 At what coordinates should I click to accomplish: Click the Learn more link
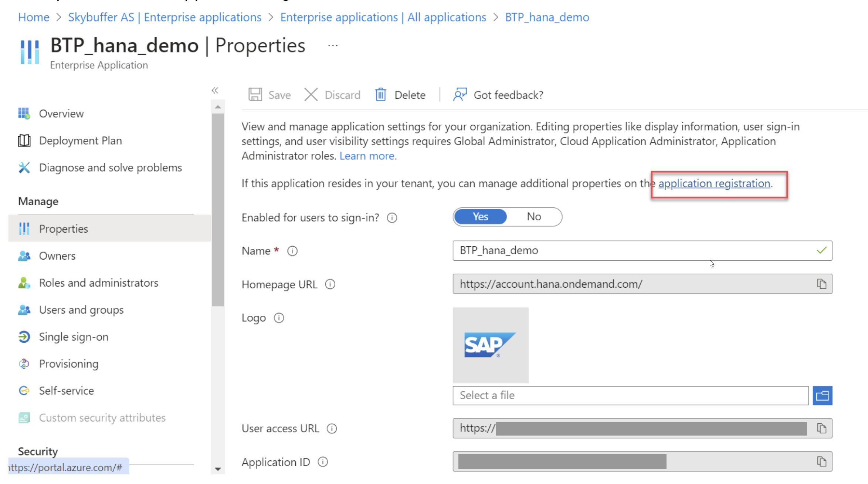(368, 156)
